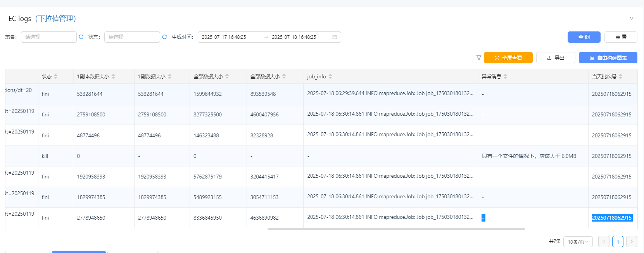644x253 pixels.
Task: Go to next page arrow
Action: click(x=632, y=242)
